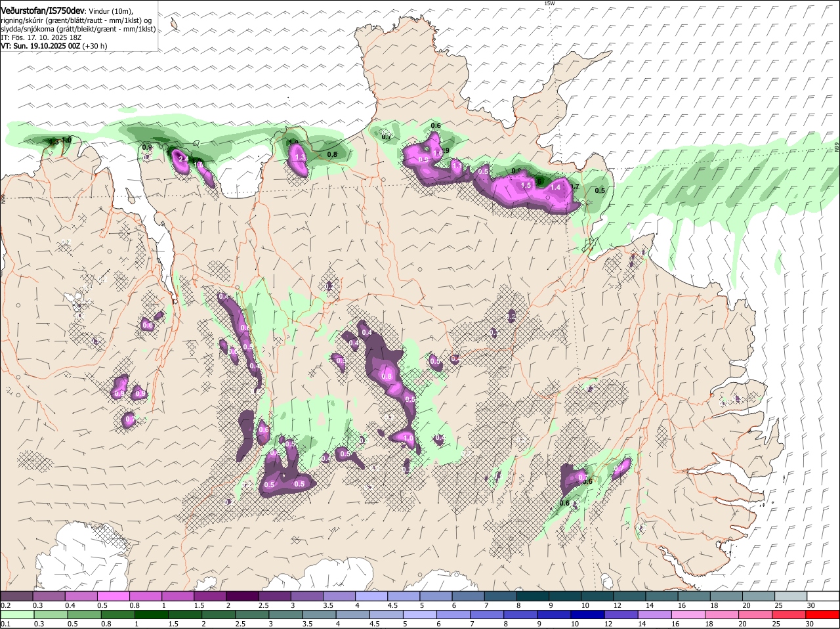Select the snow legend swatch between 20 and 25
Image resolution: width=840 pixels, height=629 pixels.
pos(759,596)
